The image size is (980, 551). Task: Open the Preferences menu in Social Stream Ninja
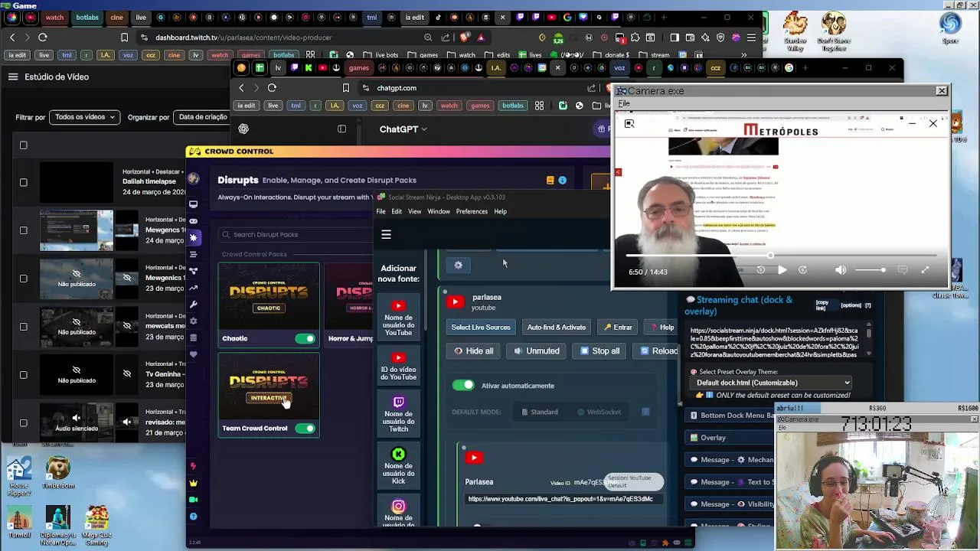[x=472, y=211]
